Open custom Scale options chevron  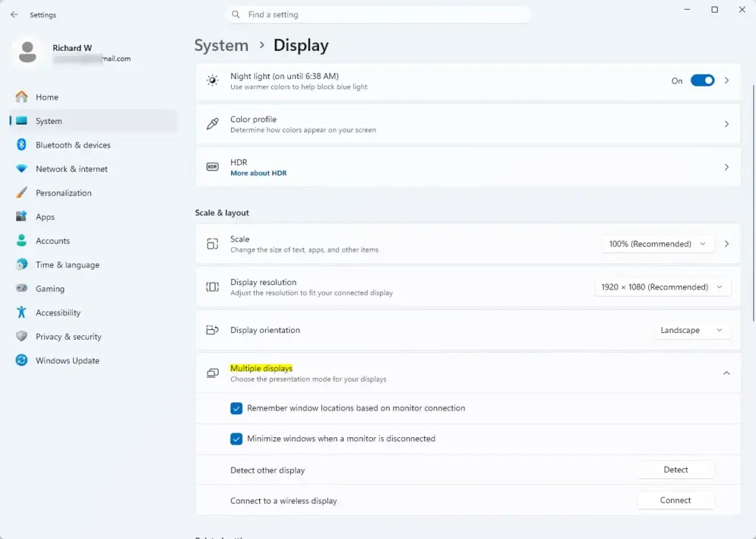[x=726, y=244]
